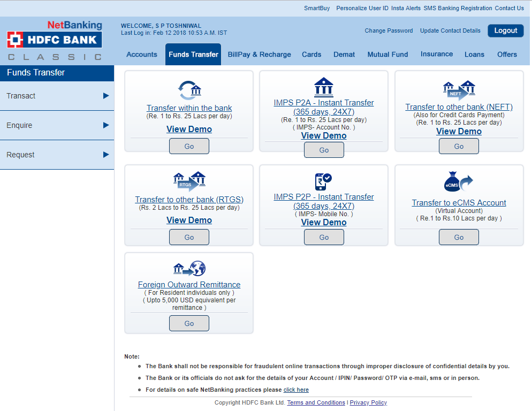Open Transfer to eCMS Account link

[x=459, y=203]
